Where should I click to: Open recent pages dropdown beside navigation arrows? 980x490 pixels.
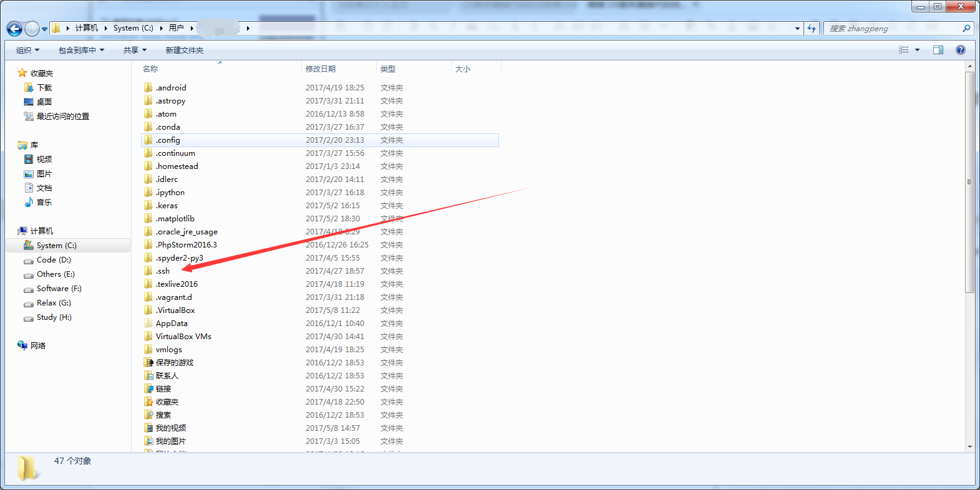pyautogui.click(x=44, y=29)
